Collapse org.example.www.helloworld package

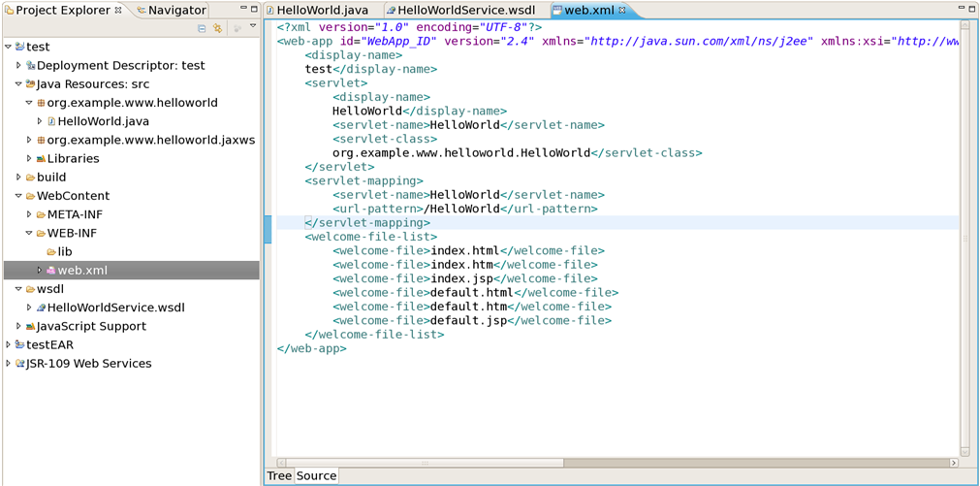pyautogui.click(x=29, y=103)
